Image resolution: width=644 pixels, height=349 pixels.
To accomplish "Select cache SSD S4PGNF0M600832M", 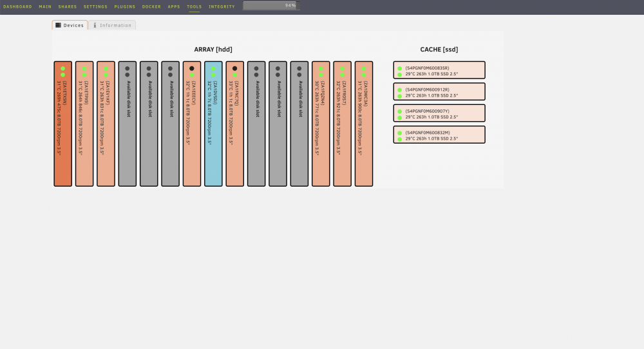I will point(439,135).
